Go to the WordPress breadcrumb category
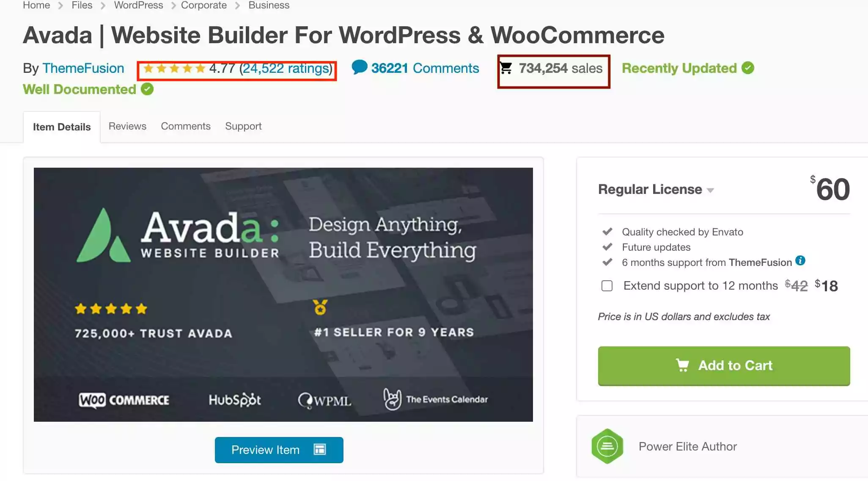This screenshot has height=481, width=868. click(x=138, y=5)
